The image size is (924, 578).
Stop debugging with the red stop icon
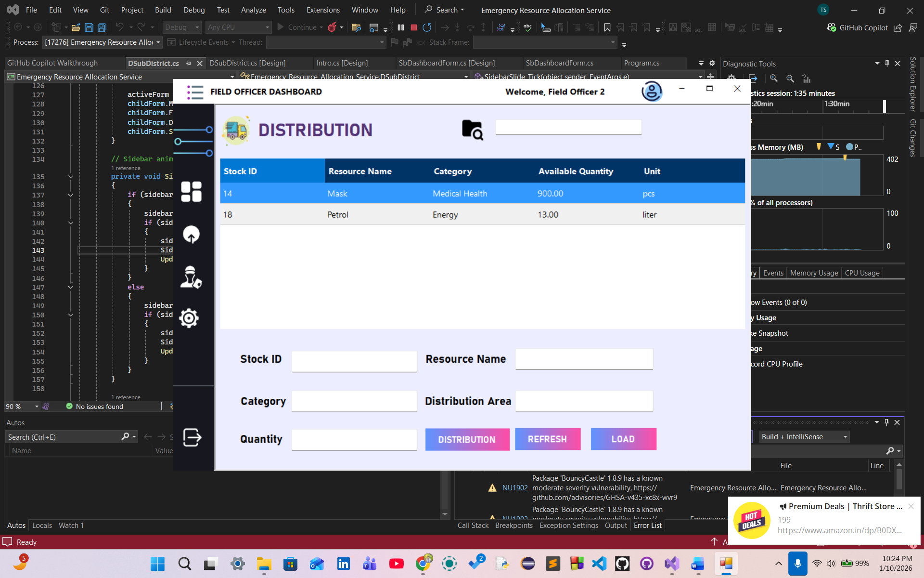click(413, 27)
